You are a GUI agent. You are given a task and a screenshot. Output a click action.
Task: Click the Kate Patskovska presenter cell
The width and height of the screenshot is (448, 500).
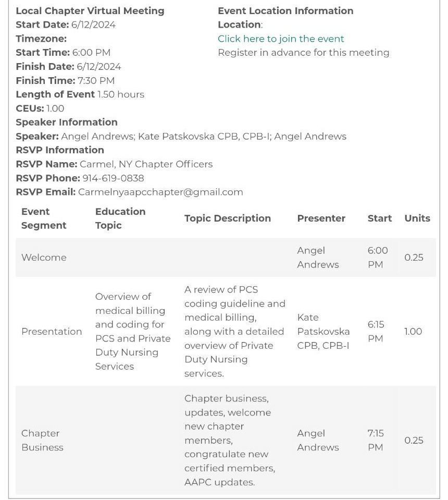(323, 332)
